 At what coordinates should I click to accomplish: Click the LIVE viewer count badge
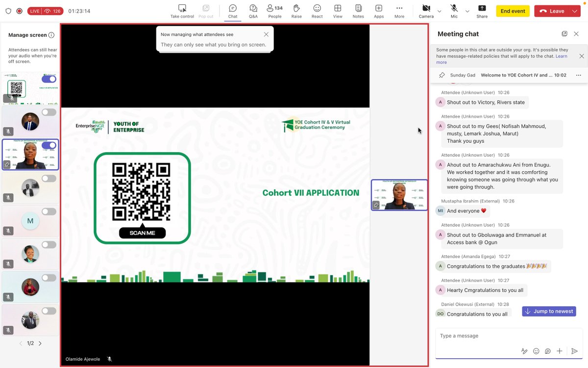(45, 11)
